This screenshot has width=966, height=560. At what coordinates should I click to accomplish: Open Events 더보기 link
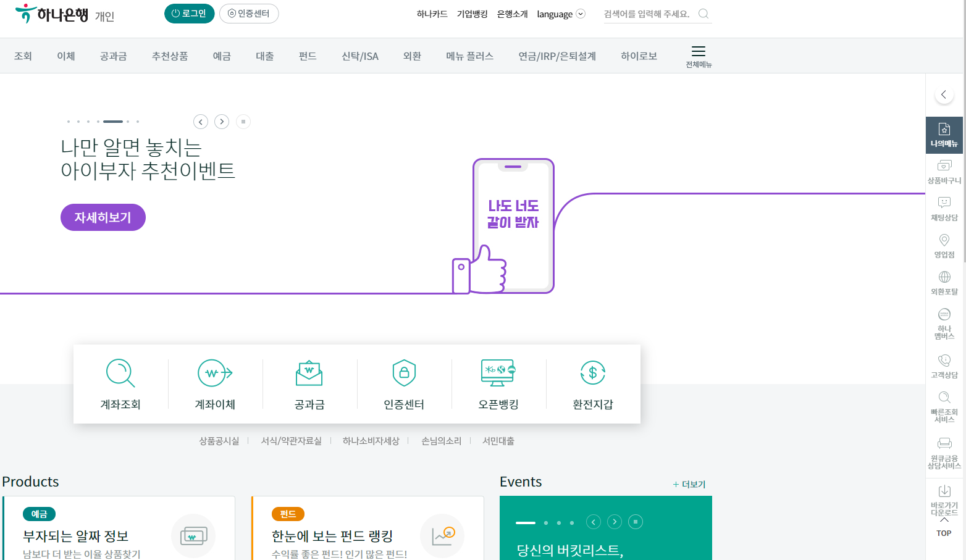point(689,484)
